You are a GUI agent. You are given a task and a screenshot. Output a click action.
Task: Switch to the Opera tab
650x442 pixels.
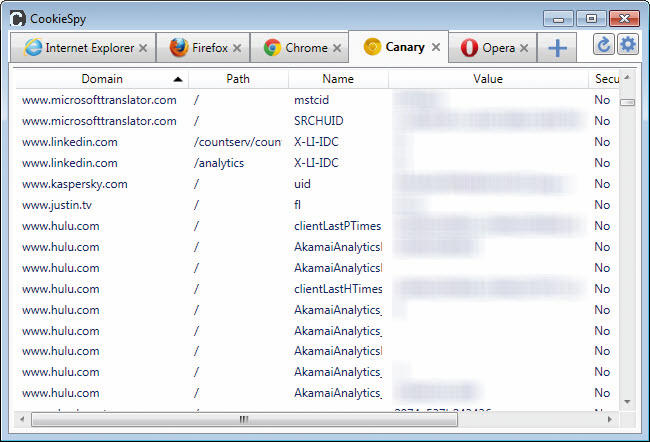(x=493, y=48)
